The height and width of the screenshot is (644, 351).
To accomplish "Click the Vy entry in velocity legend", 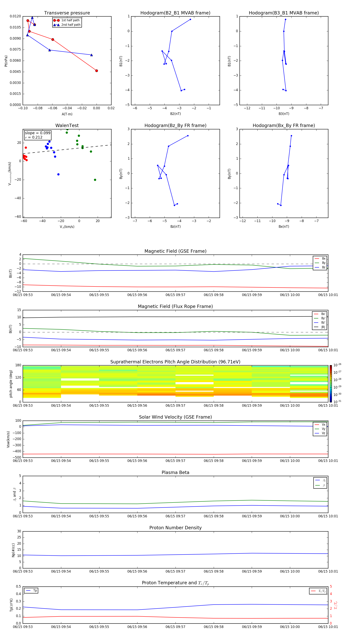I will click(x=320, y=429).
